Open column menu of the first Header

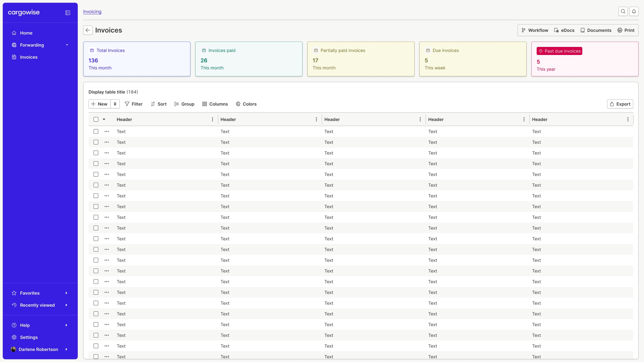click(x=212, y=119)
